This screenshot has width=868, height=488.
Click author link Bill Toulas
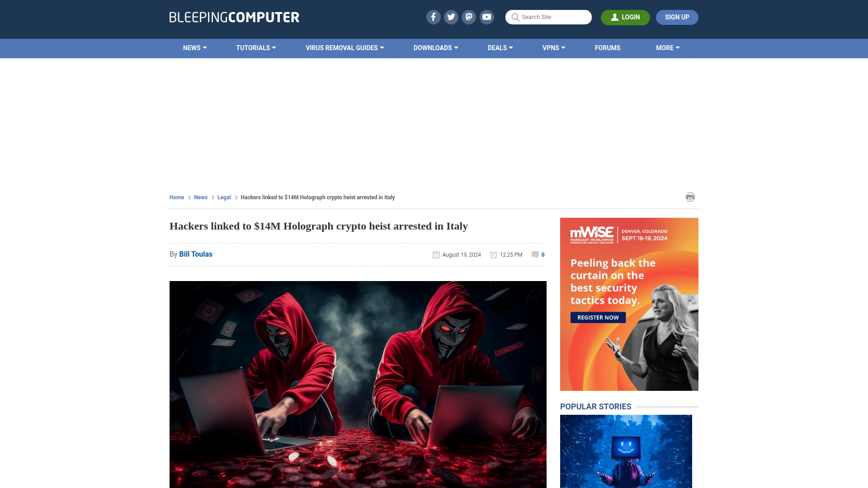[196, 254]
